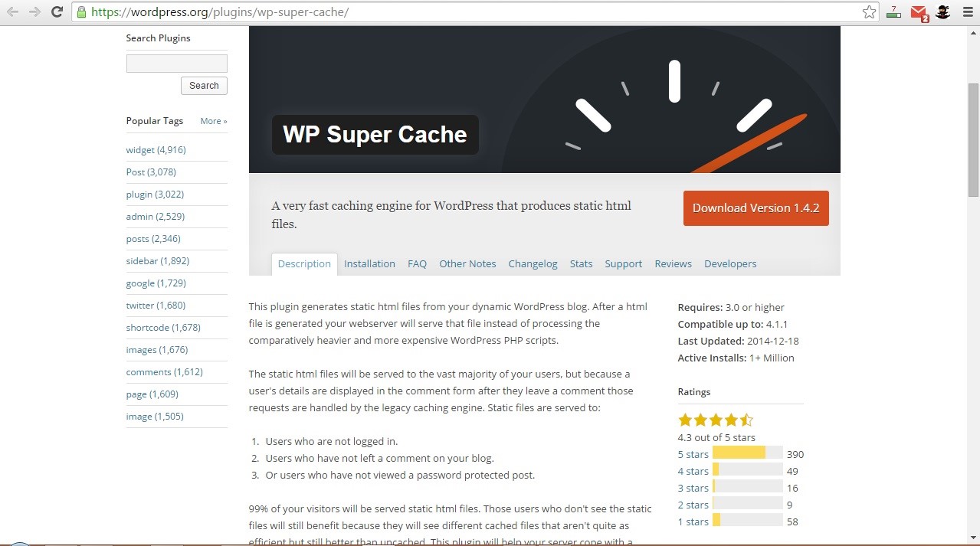Open the FAQ tab
This screenshot has width=980, height=546.
pos(417,264)
